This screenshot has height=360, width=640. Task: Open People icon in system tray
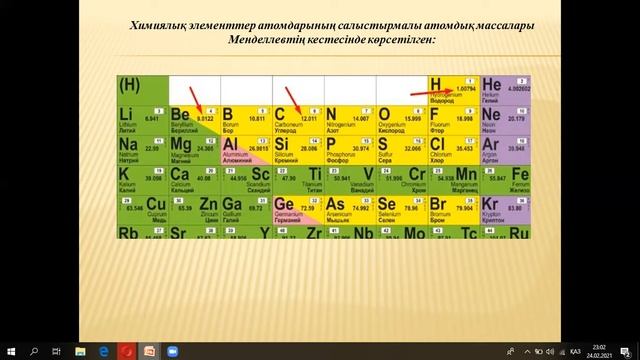[x=510, y=351]
